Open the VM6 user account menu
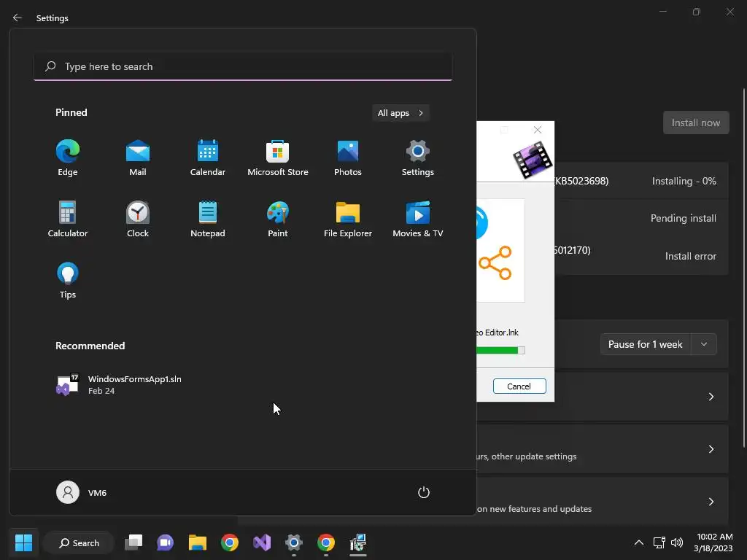747x560 pixels. coord(82,492)
